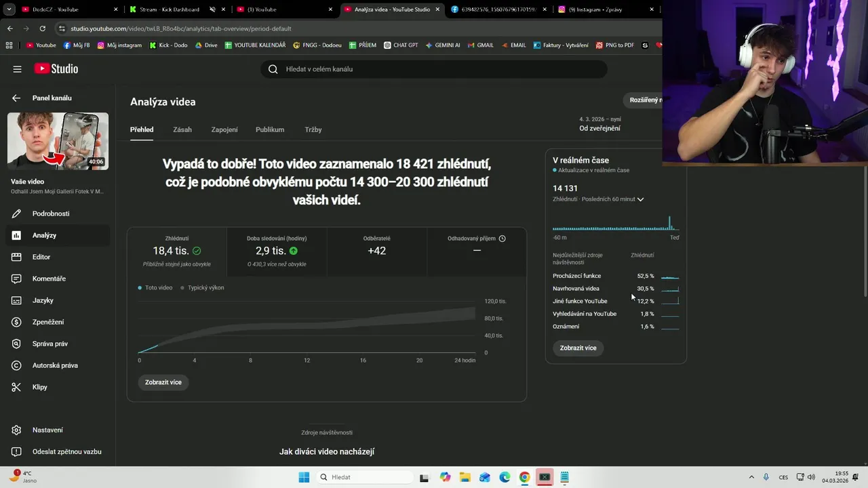This screenshot has height=488, width=868.
Task: Show hidden system tray icons chevron
Action: click(x=751, y=477)
